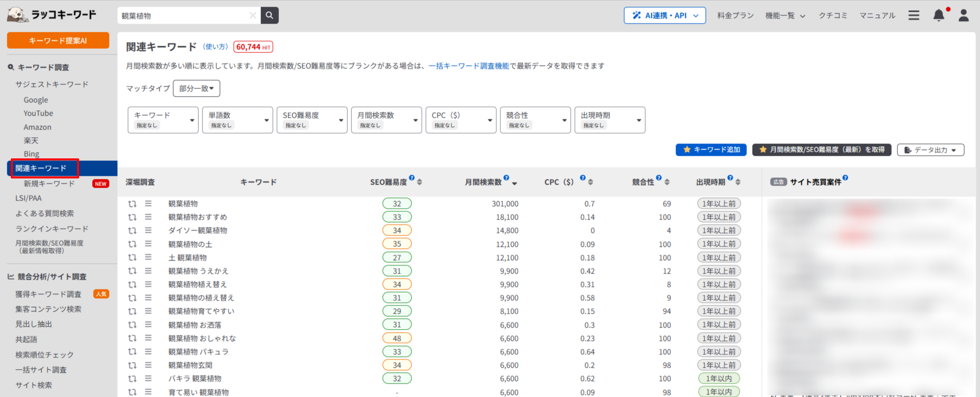Click the search magnifier button
The image size is (980, 397).
(x=270, y=15)
